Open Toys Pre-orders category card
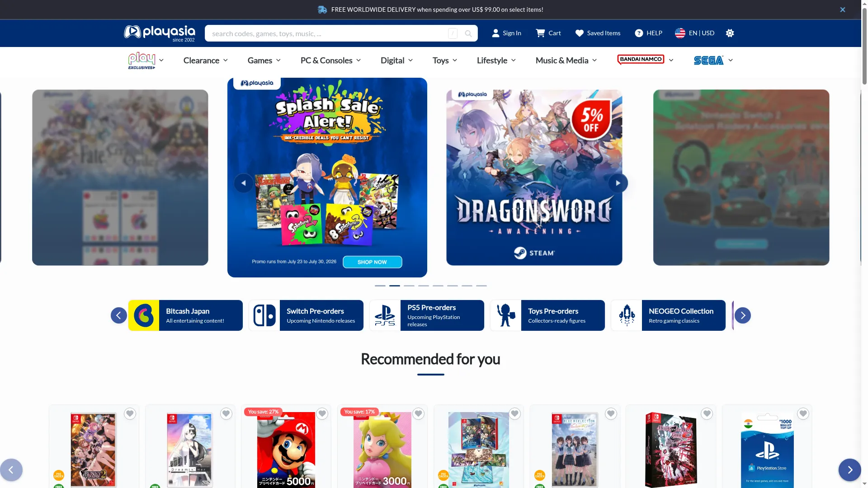The height and width of the screenshot is (488, 868). (x=547, y=315)
